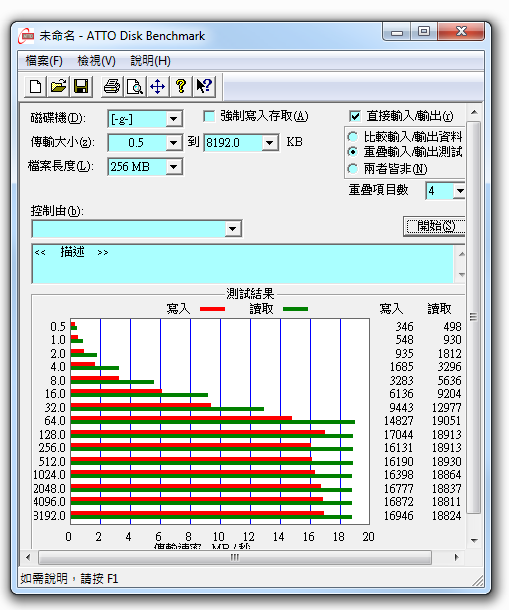The width and height of the screenshot is (509, 610).
Task: Minimize the ATTO Disk Benchmark window
Action: pyautogui.click(x=397, y=32)
